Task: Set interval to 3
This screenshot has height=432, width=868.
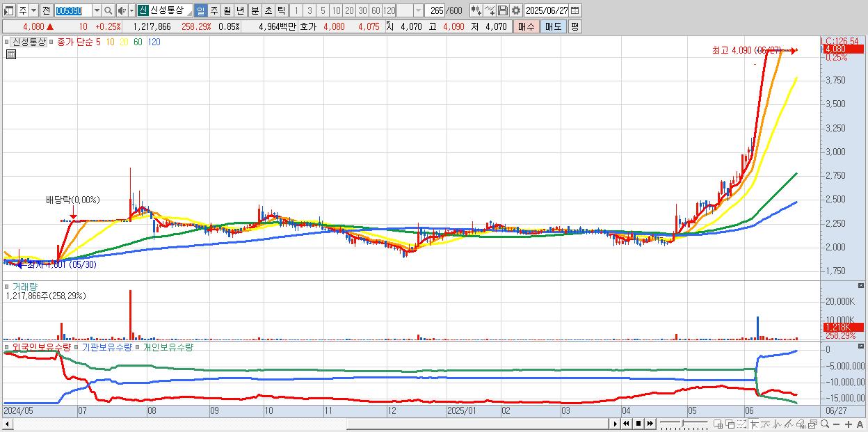Action: click(310, 10)
